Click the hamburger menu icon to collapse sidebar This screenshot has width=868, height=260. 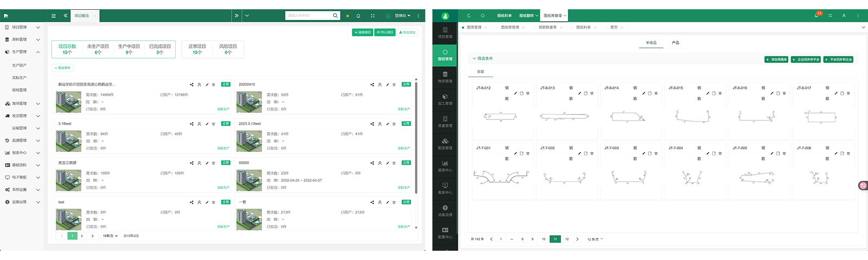pos(53,16)
